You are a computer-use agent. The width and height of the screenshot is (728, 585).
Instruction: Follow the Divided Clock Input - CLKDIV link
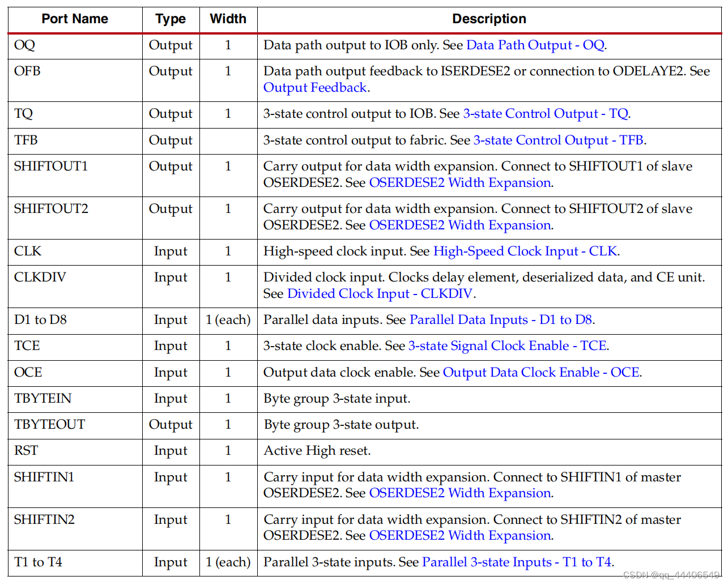click(x=380, y=293)
